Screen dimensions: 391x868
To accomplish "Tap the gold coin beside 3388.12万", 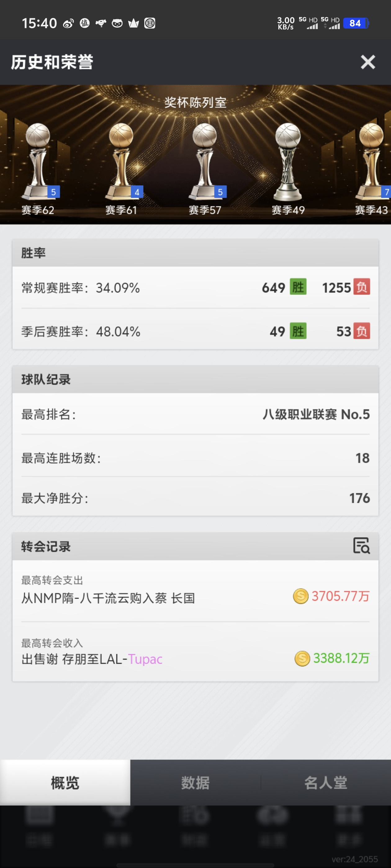I will (x=302, y=658).
